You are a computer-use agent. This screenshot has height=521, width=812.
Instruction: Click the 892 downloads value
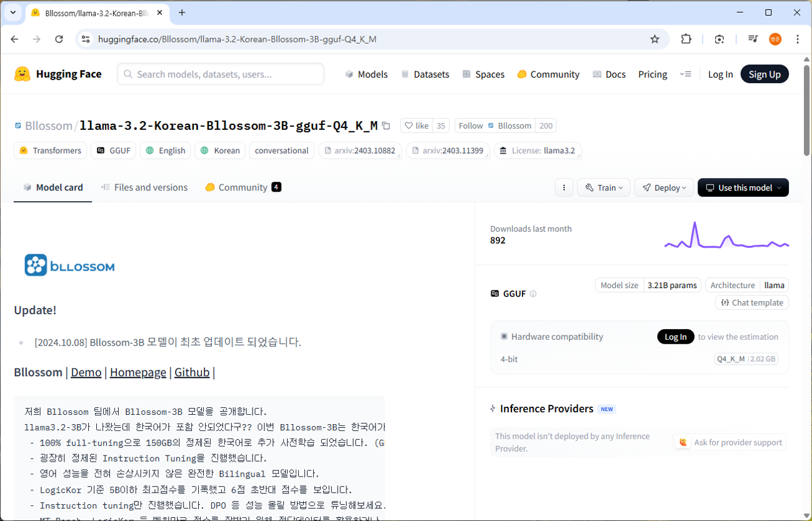[x=498, y=241]
